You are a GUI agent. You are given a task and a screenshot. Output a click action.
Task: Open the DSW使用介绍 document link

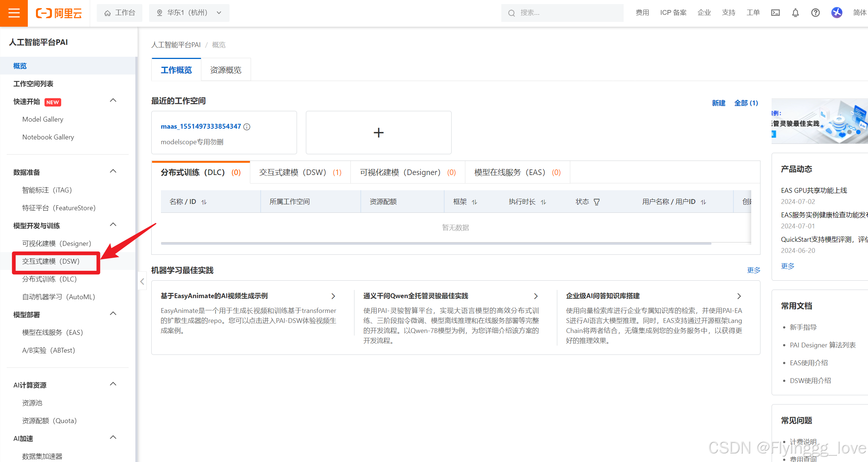click(810, 380)
